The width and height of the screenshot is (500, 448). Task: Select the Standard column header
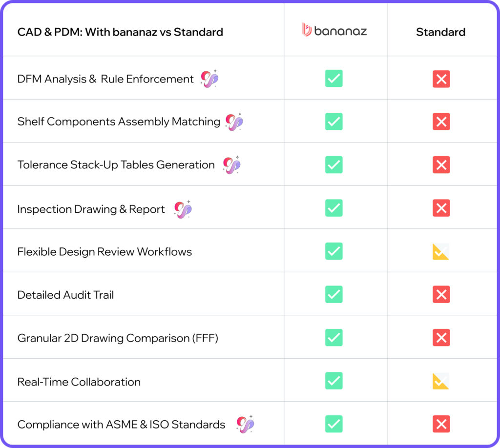pyautogui.click(x=440, y=32)
